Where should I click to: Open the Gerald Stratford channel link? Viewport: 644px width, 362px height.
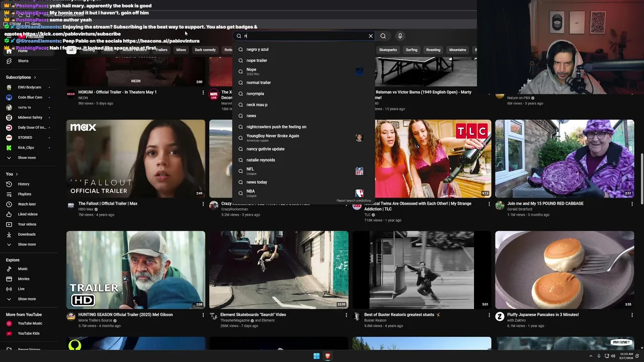coord(521,209)
